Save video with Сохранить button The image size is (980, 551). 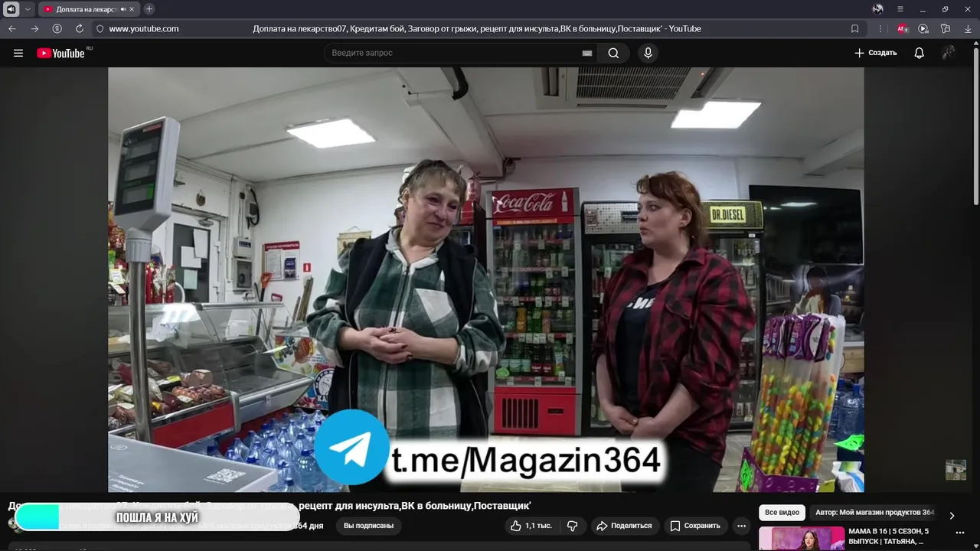click(695, 526)
